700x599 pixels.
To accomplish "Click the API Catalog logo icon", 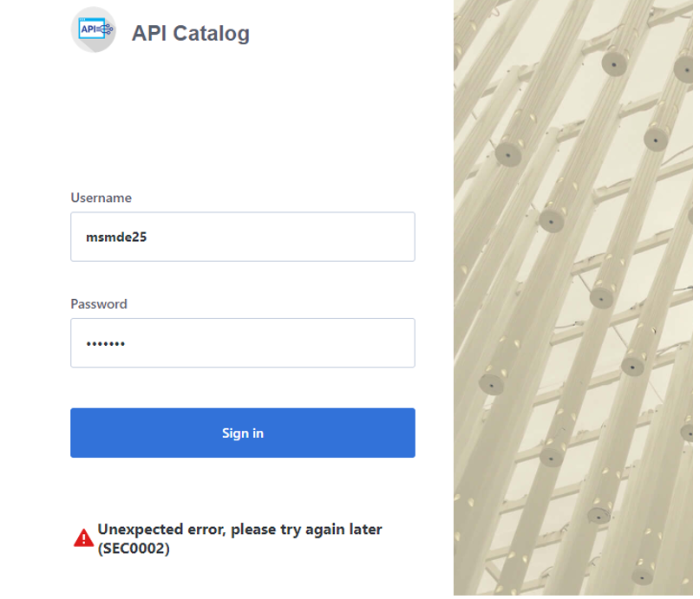I will (x=94, y=30).
